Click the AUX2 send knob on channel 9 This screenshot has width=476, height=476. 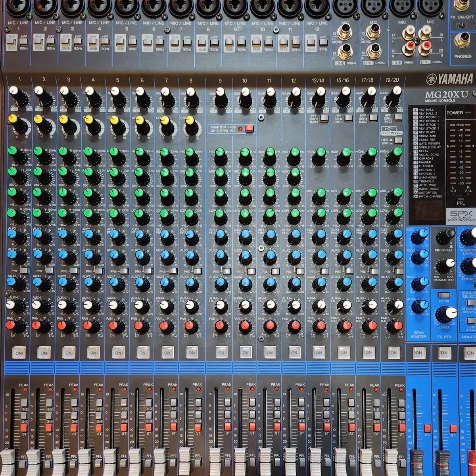(x=221, y=257)
